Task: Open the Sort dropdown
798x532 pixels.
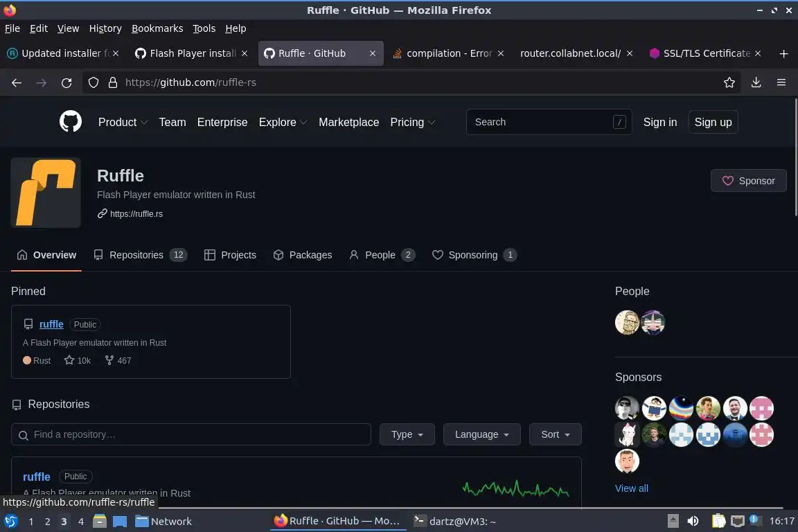Action: (556, 434)
